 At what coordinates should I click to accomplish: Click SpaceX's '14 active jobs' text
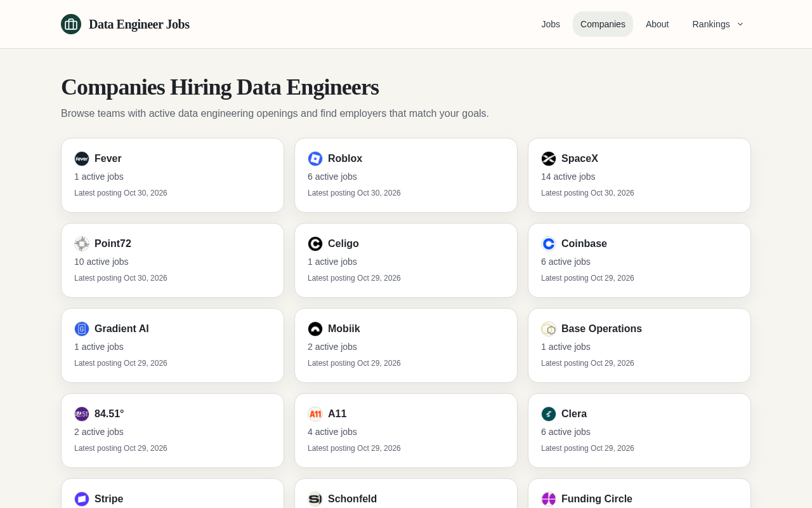pos(568,177)
